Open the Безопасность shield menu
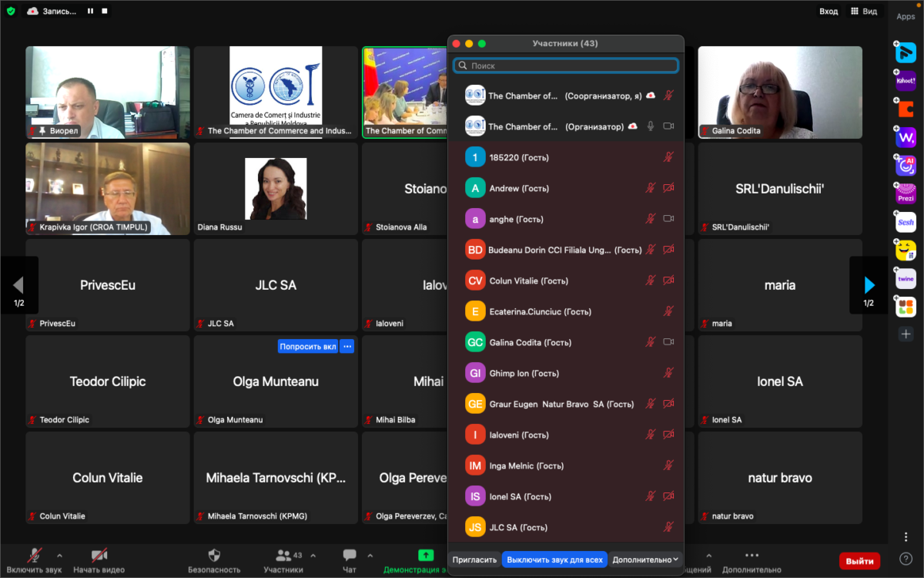Image resolution: width=924 pixels, height=578 pixels. coord(214,560)
